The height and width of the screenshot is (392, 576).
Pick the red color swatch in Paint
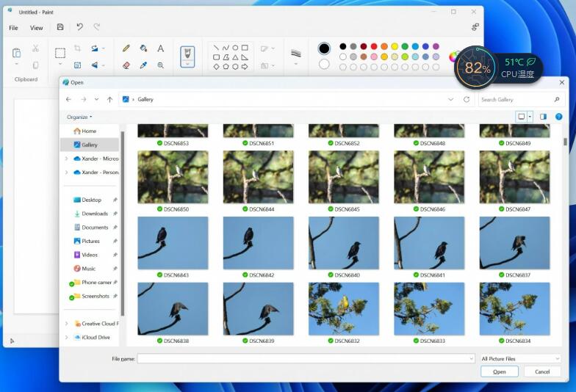(x=374, y=46)
